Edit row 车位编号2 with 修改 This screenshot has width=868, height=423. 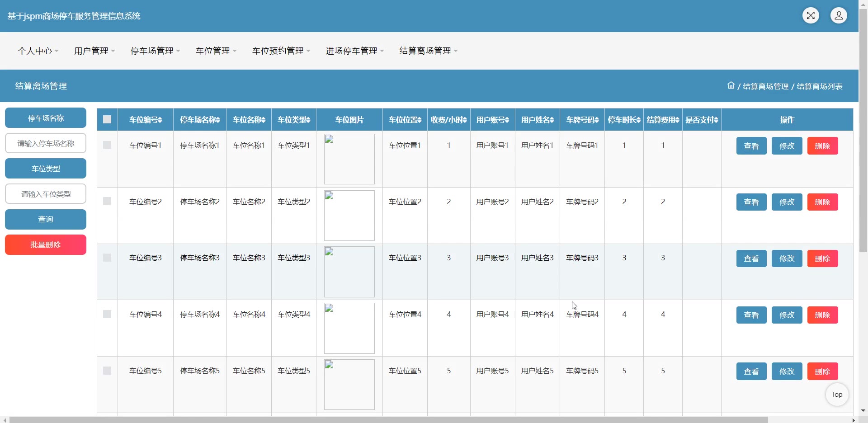point(787,202)
